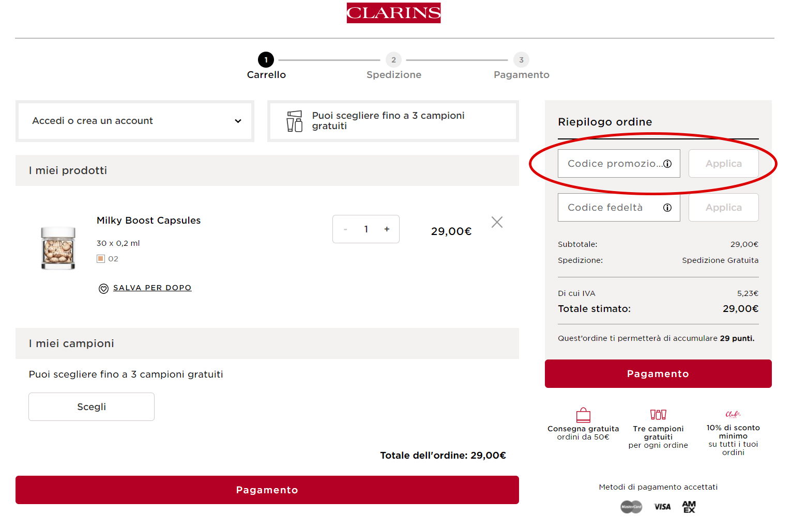The width and height of the screenshot is (792, 532).
Task: Click the Codice promozionale input field
Action: pos(610,163)
